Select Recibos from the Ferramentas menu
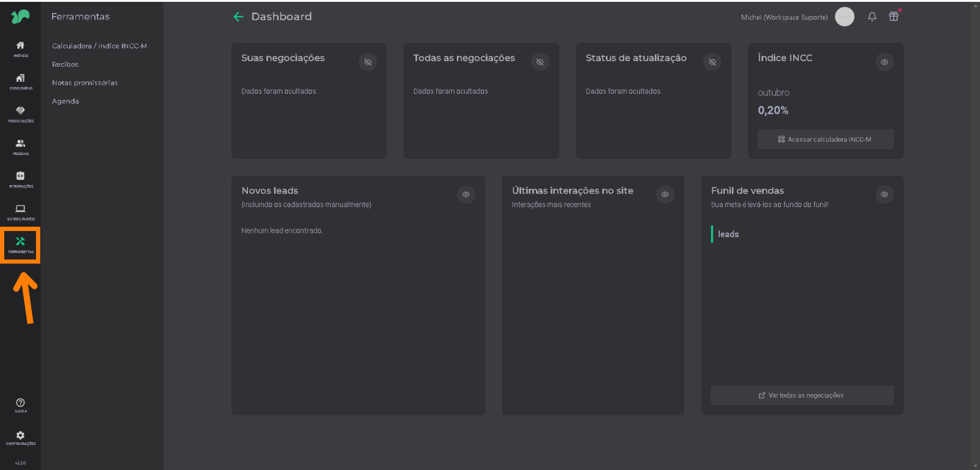 [65, 64]
